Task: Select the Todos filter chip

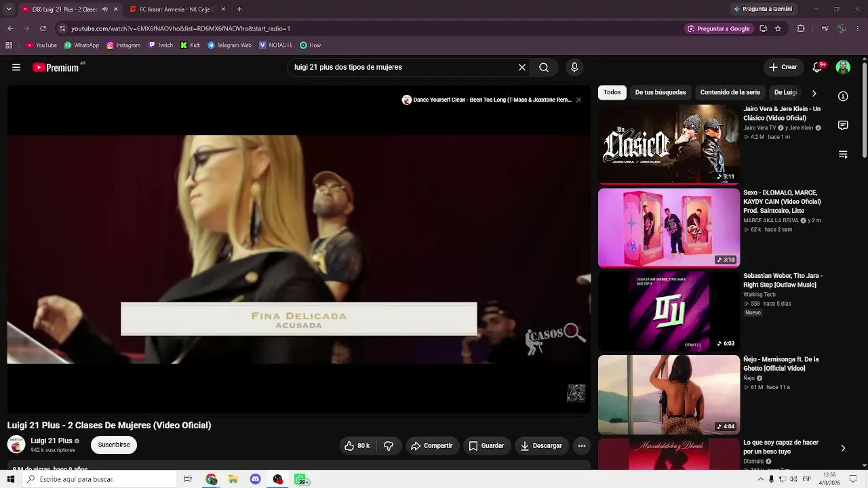Action: pyautogui.click(x=612, y=92)
